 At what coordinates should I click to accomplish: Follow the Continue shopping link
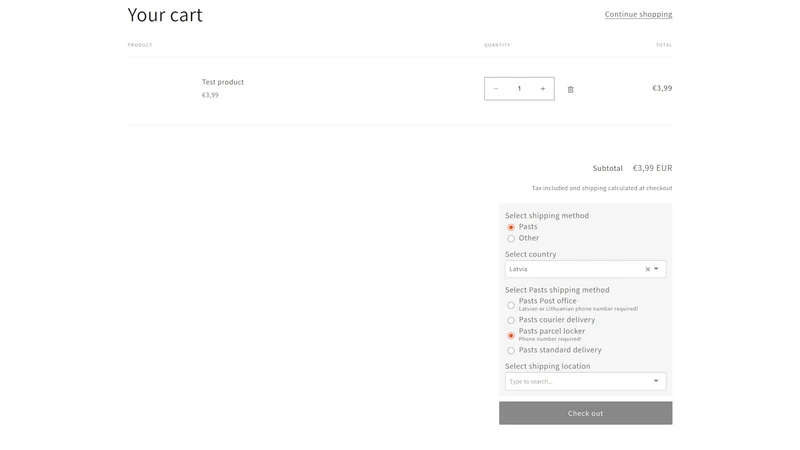tap(638, 14)
